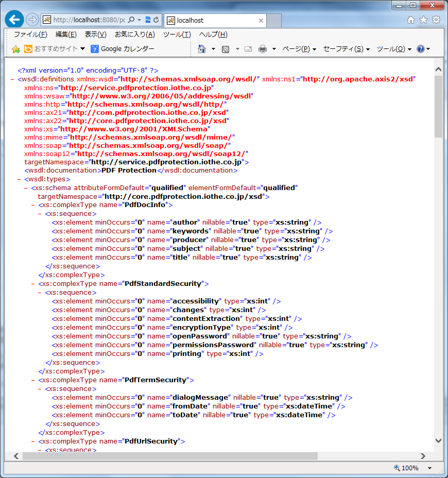Open the feeds dropdown arrow
The image size is (448, 478).
(x=237, y=49)
